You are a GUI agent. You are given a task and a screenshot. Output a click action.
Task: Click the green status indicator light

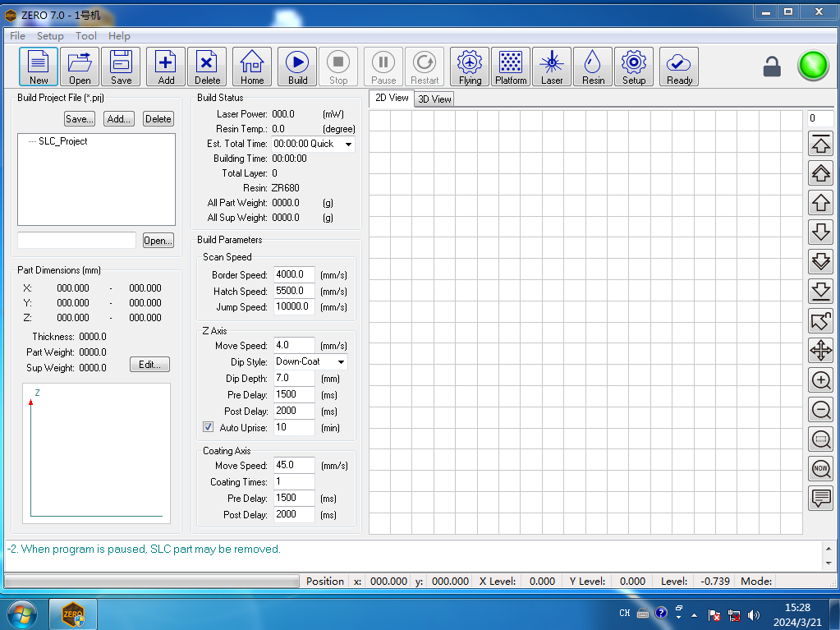(x=813, y=66)
